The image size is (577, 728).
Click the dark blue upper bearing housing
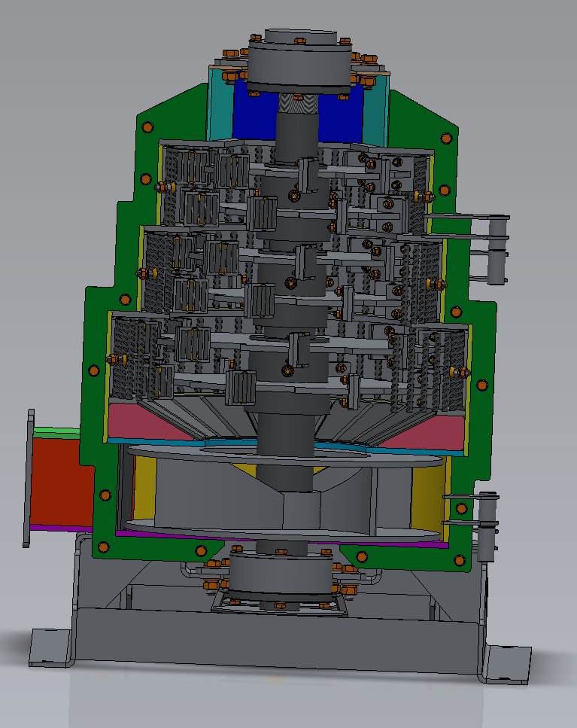pos(343,113)
